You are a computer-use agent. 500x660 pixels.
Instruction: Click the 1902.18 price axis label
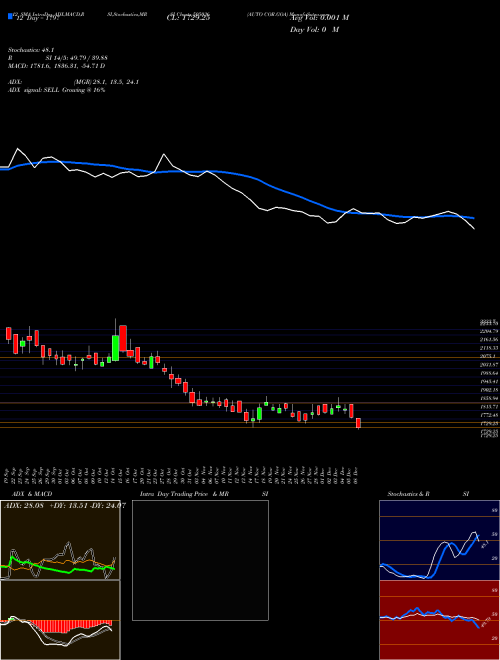[490, 390]
